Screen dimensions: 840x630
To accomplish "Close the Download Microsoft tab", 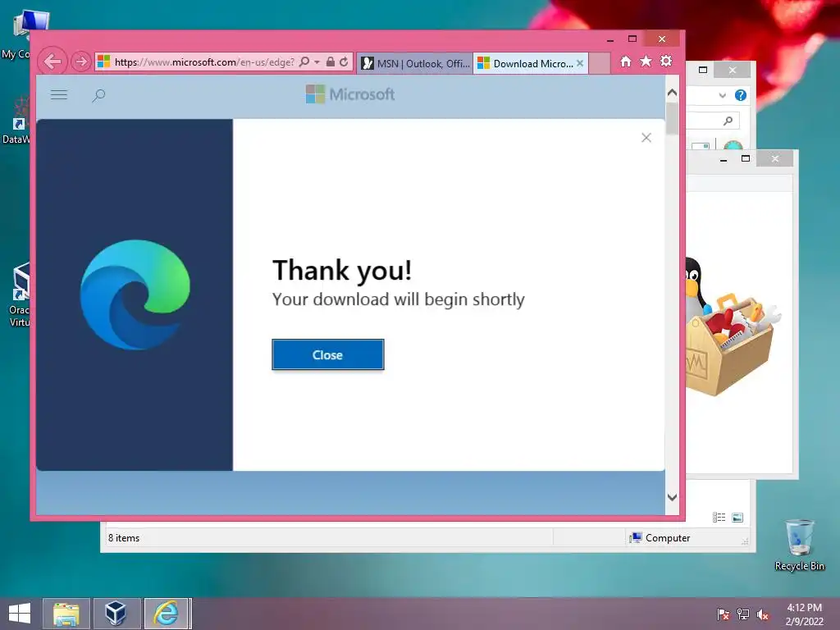I will click(580, 63).
